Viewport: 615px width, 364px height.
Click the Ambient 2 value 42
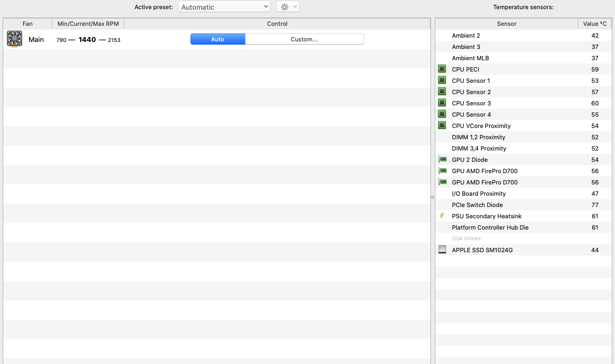click(x=595, y=35)
